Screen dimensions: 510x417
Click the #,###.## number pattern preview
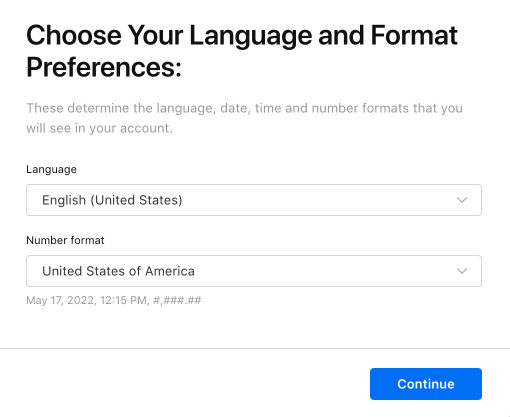click(177, 300)
